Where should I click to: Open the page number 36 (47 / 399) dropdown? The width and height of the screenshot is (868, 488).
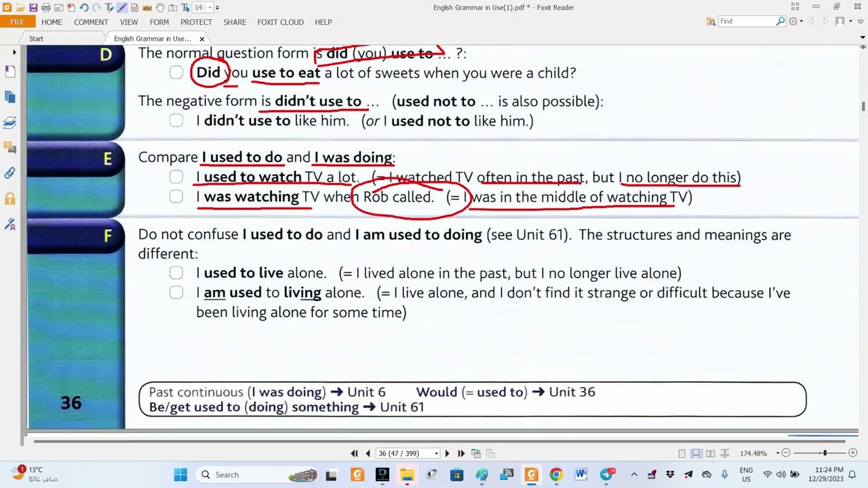(436, 453)
